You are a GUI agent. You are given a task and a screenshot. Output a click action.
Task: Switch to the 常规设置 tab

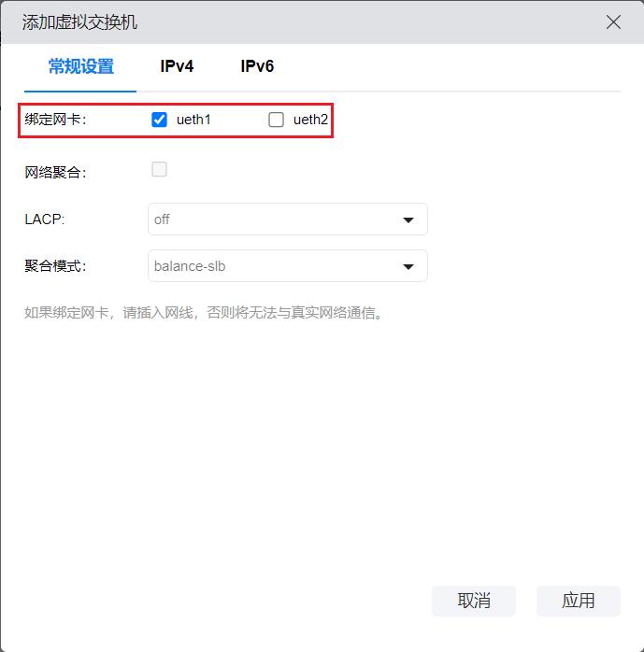tap(81, 66)
